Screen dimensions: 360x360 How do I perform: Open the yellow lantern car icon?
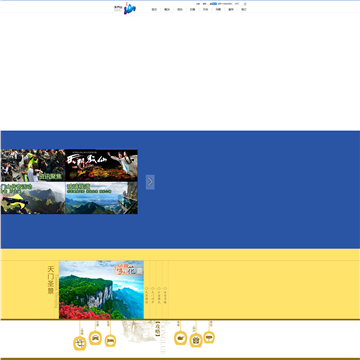click(95, 338)
